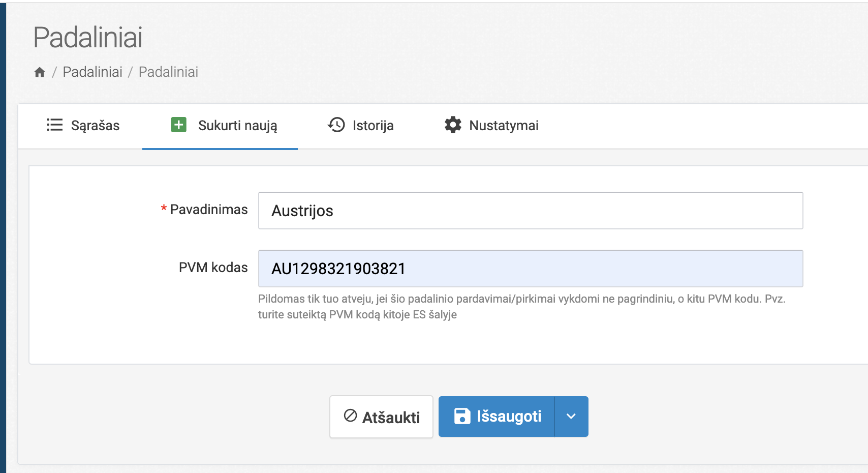This screenshot has height=473, width=868.
Task: Click the list icon beside Sąrašas
Action: click(x=54, y=125)
